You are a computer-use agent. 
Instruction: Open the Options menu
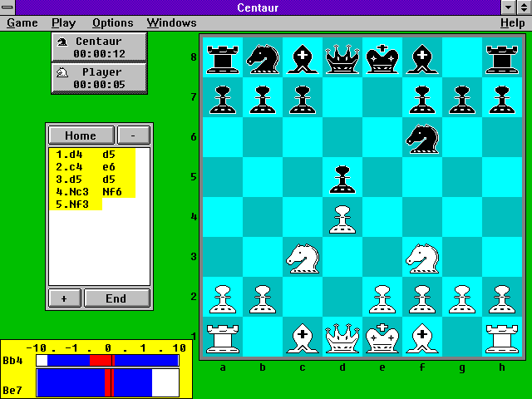click(112, 22)
